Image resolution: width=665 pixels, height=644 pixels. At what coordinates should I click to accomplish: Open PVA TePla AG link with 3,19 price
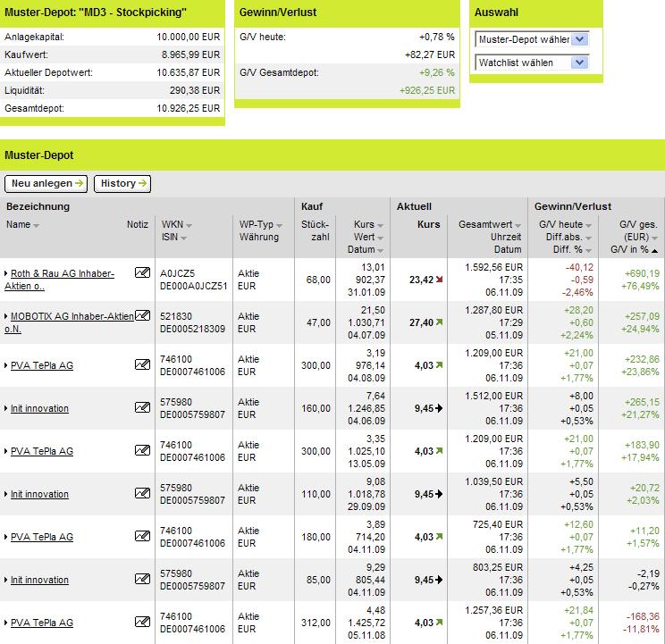(41, 365)
